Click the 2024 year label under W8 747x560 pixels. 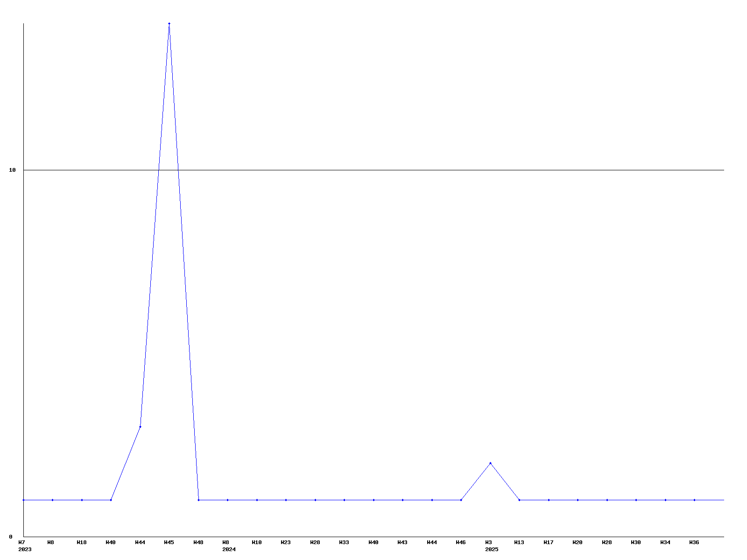(x=229, y=549)
